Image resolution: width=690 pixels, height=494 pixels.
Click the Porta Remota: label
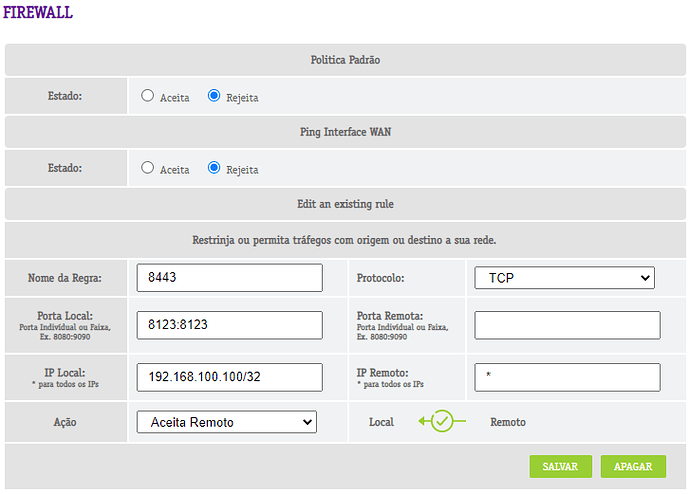[389, 316]
